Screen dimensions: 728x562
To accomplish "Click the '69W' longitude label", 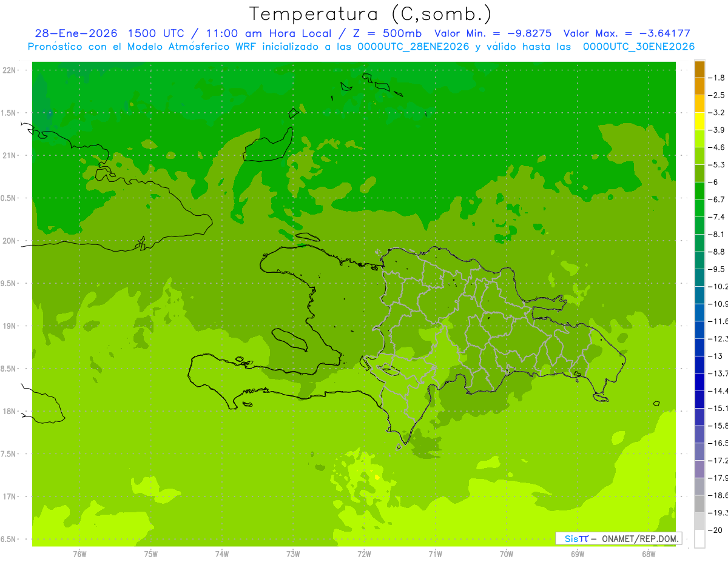I will click(578, 554).
